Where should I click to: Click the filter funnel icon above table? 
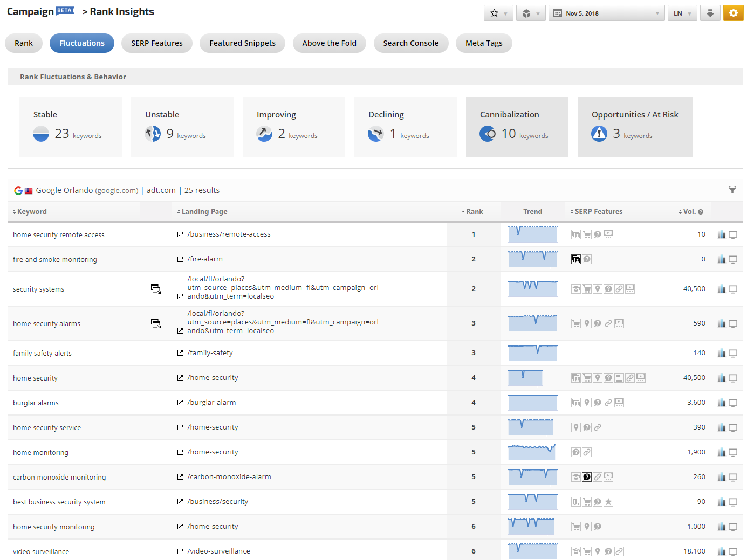pos(732,190)
